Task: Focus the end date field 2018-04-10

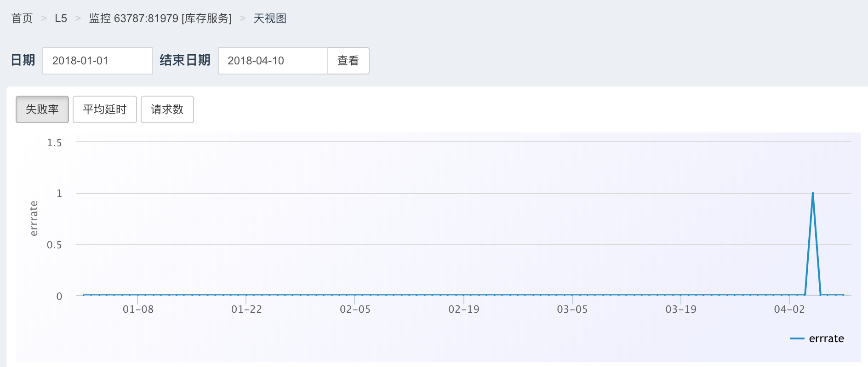Action: (x=273, y=61)
